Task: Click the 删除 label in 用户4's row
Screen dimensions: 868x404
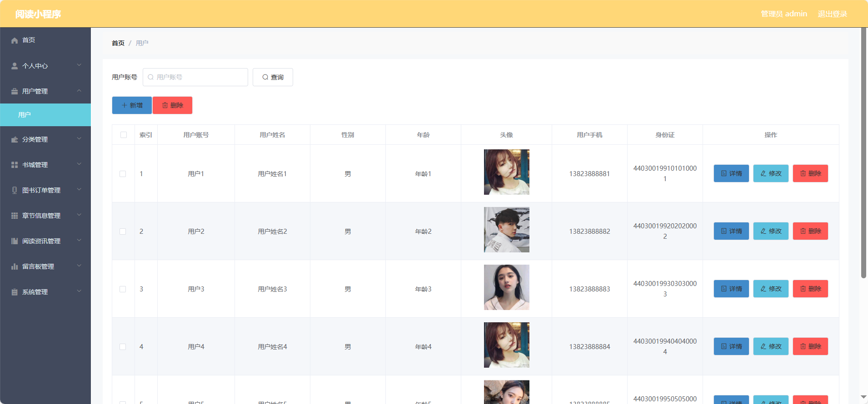Action: [815, 346]
